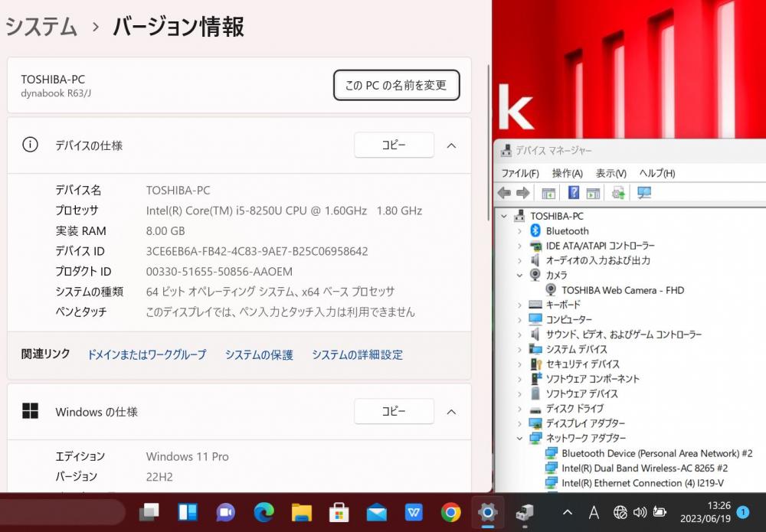
Task: Open File Explorer from taskbar
Action: pyautogui.click(x=301, y=512)
